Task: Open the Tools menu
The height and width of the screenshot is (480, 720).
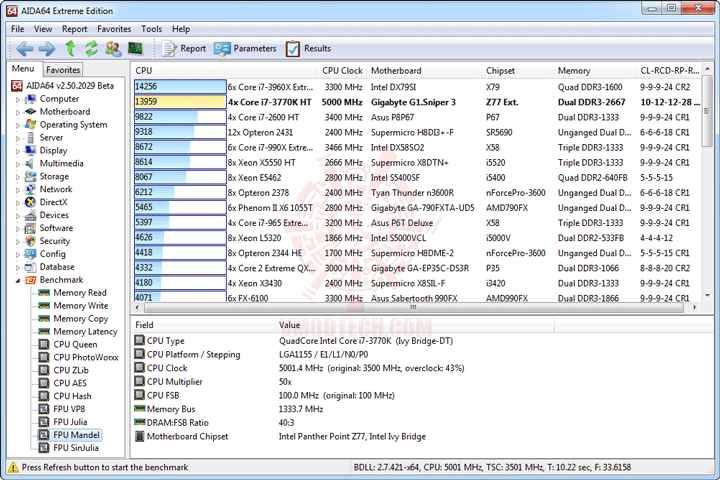Action: point(152,29)
